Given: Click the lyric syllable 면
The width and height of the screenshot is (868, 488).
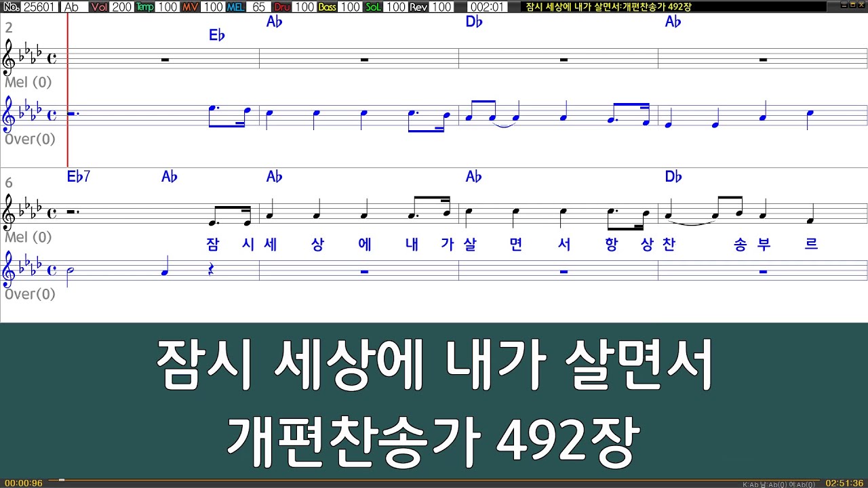Looking at the screenshot, I should (515, 245).
